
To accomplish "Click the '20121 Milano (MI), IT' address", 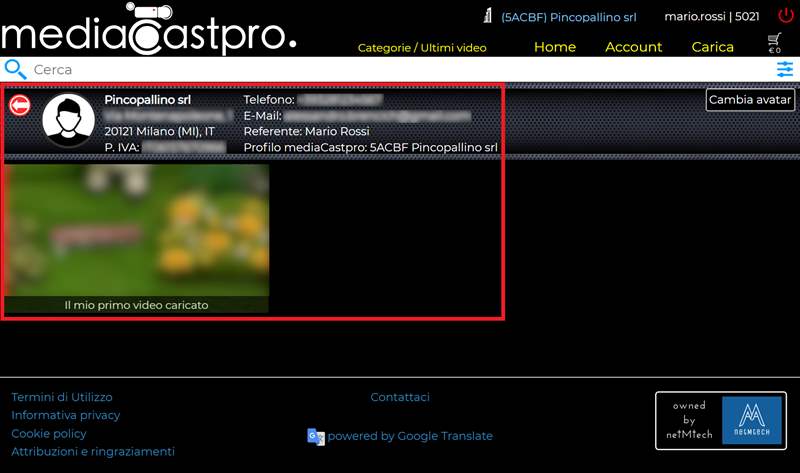I will pos(160,131).
